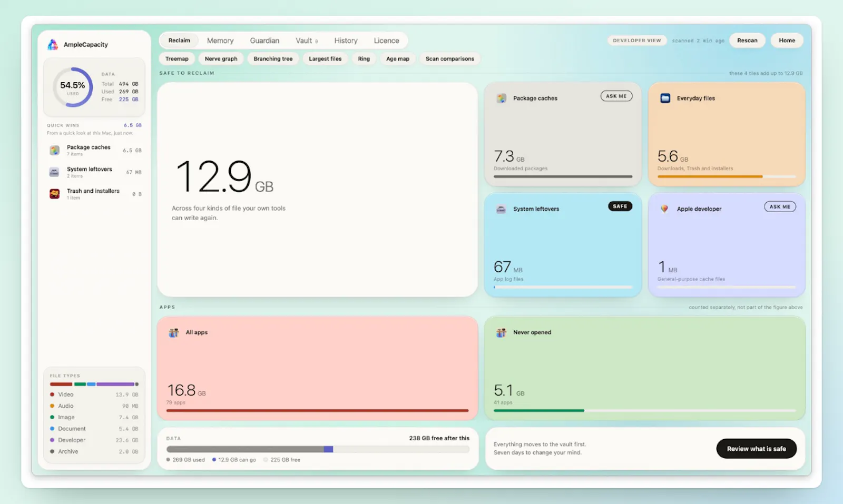
Task: Click the Trash and installers icon in sidebar
Action: (54, 194)
